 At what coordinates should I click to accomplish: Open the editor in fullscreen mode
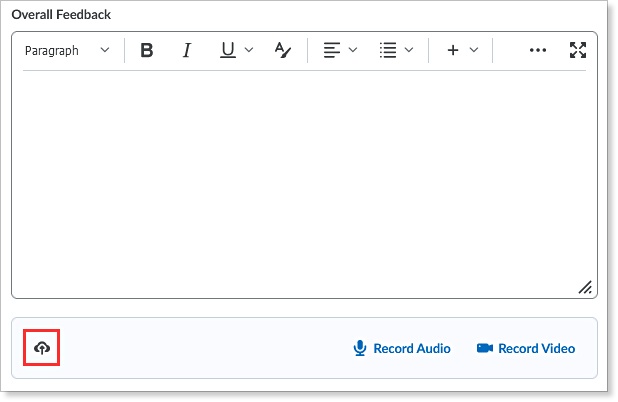pos(578,50)
